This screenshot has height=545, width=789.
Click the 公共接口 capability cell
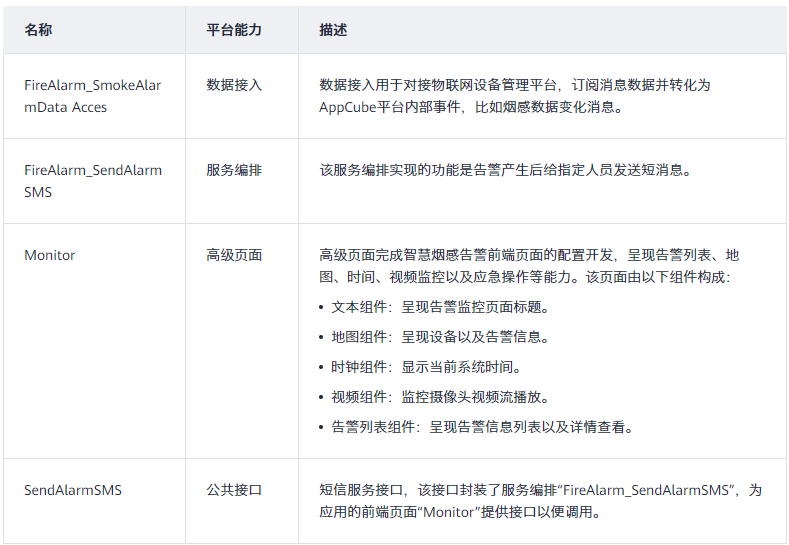pos(234,490)
